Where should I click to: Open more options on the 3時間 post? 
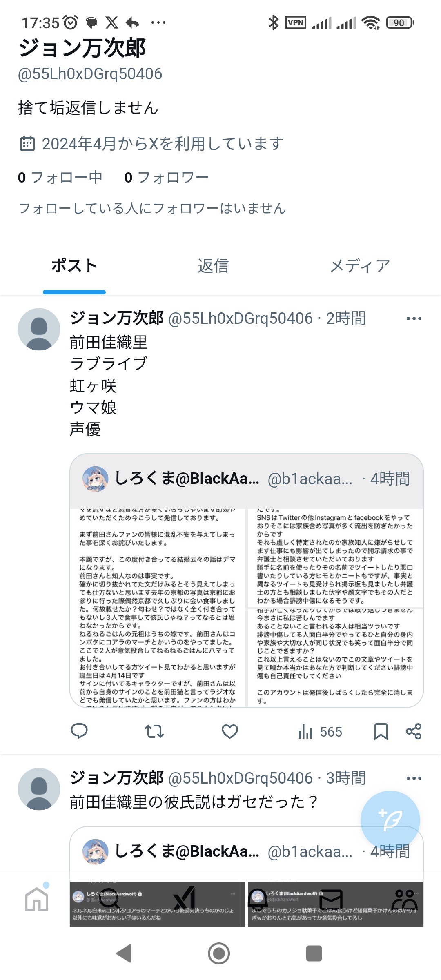[x=414, y=778]
